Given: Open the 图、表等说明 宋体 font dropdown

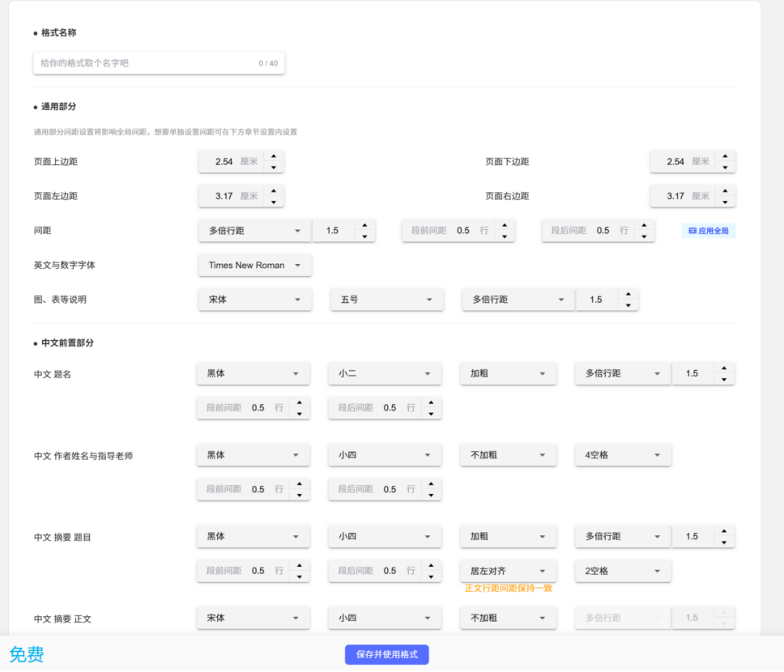Looking at the screenshot, I should pos(255,300).
